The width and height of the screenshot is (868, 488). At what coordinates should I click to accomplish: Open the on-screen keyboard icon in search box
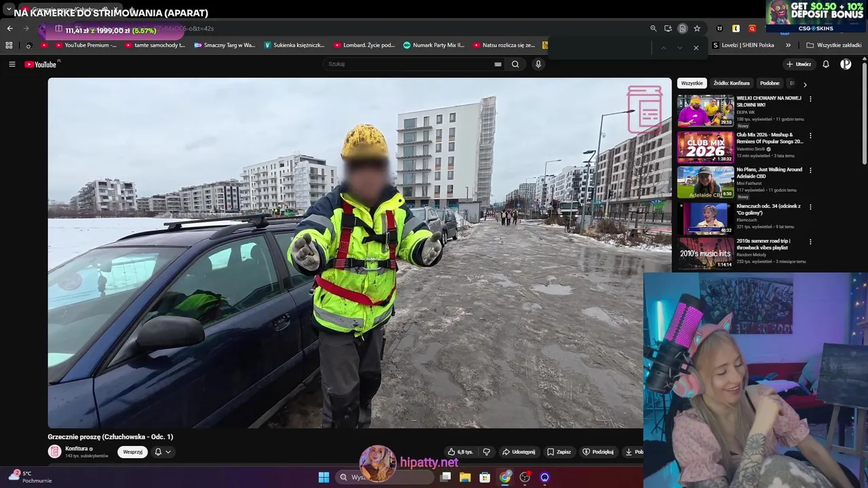498,64
